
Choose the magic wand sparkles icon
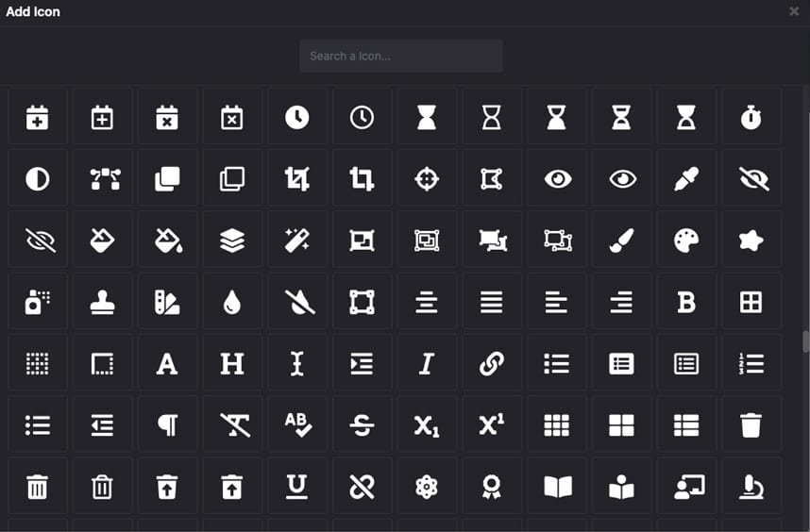(x=297, y=240)
